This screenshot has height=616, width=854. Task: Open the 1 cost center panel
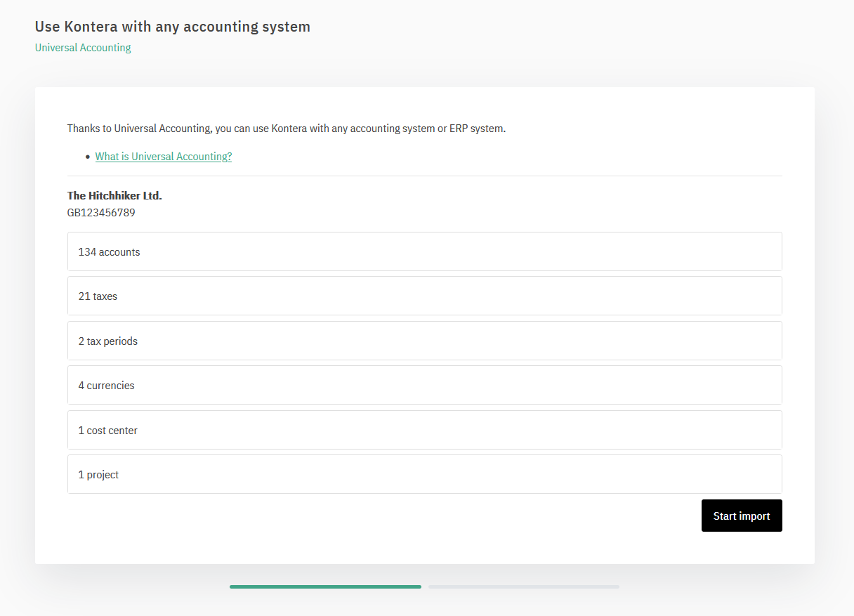pyautogui.click(x=424, y=429)
